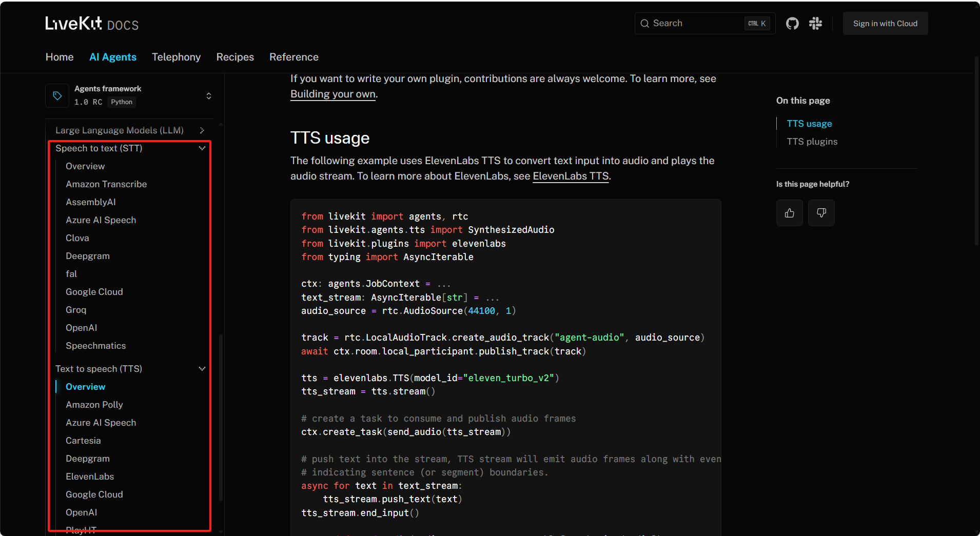
Task: Open the Slack community icon
Action: click(x=815, y=24)
